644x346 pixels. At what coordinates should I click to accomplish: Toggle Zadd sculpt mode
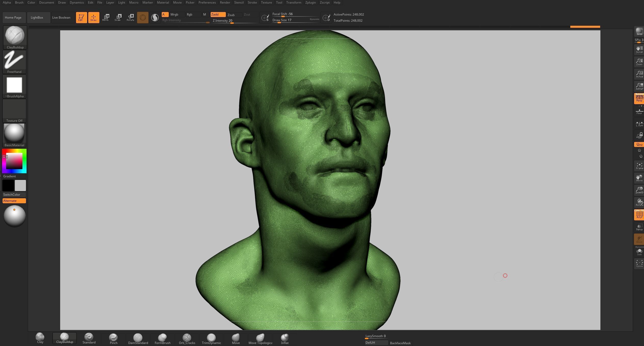click(218, 15)
